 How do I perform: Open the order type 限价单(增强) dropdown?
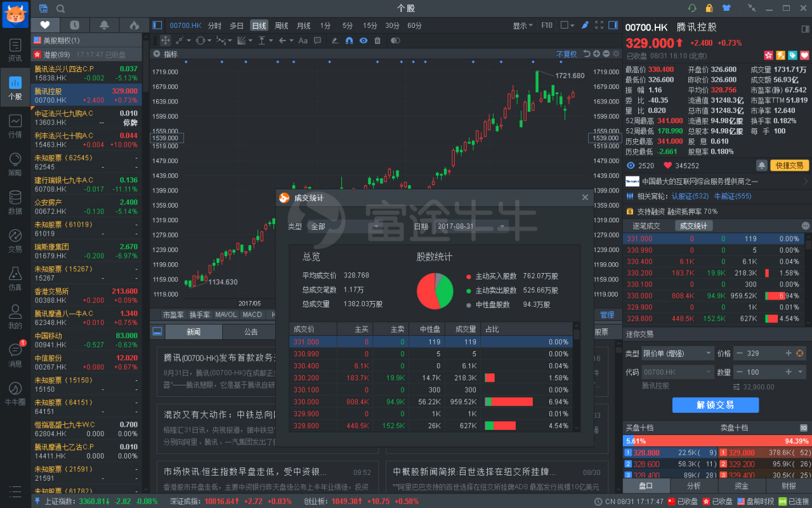[x=678, y=353]
